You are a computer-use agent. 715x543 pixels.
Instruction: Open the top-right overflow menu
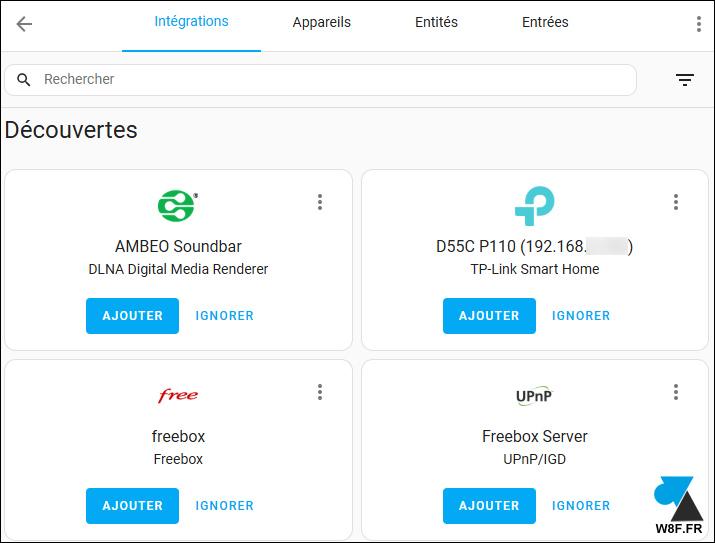699,24
